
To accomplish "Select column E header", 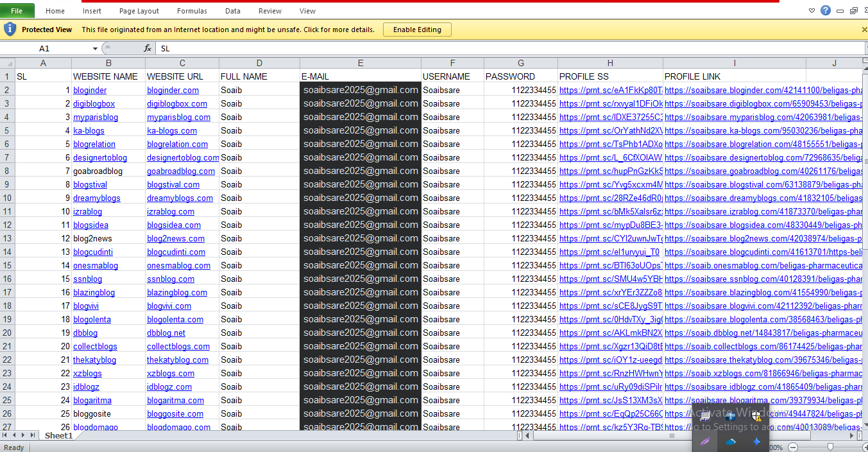I will tap(361, 63).
